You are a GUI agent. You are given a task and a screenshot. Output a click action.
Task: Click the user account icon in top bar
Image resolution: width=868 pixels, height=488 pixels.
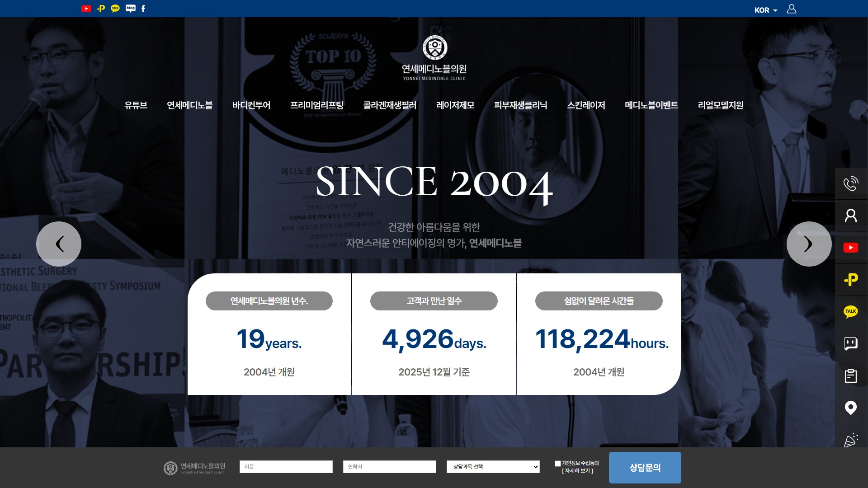[x=792, y=9]
